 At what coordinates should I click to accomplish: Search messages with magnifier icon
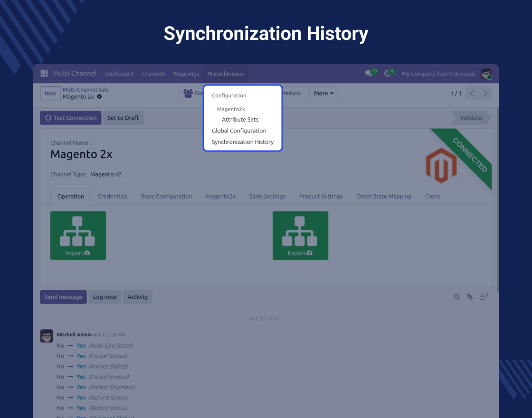(457, 297)
